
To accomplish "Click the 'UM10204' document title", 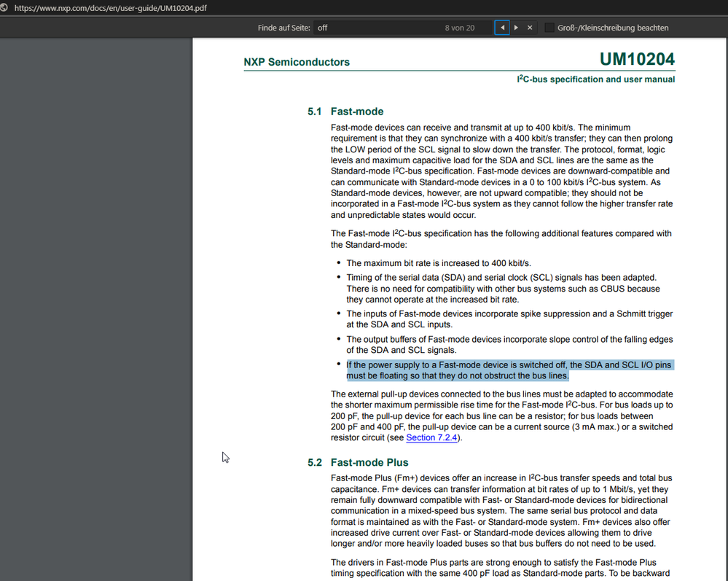I will click(637, 59).
